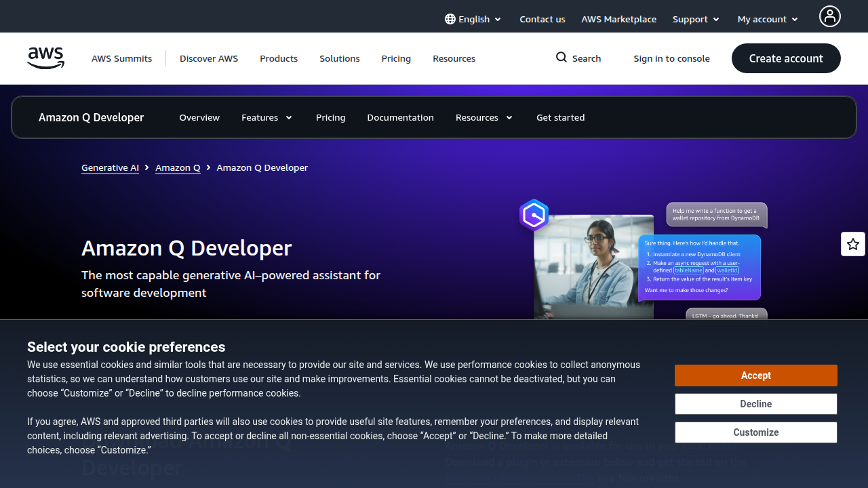Go to the Overview tab

pos(199,117)
